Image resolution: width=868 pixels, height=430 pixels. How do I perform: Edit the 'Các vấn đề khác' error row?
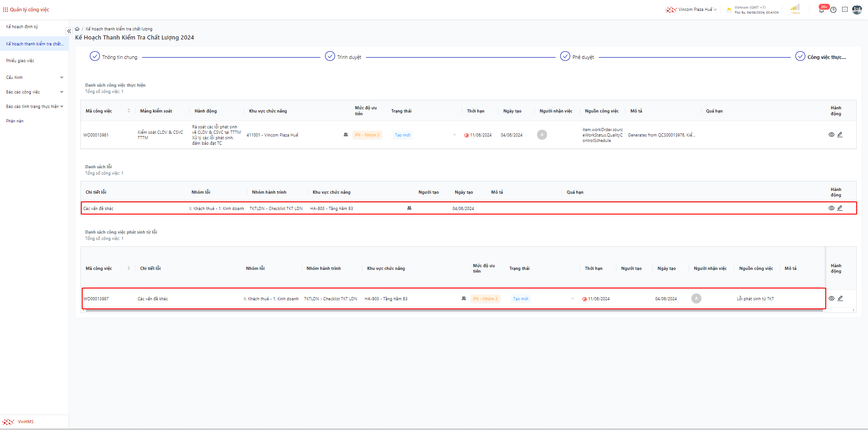(840, 208)
